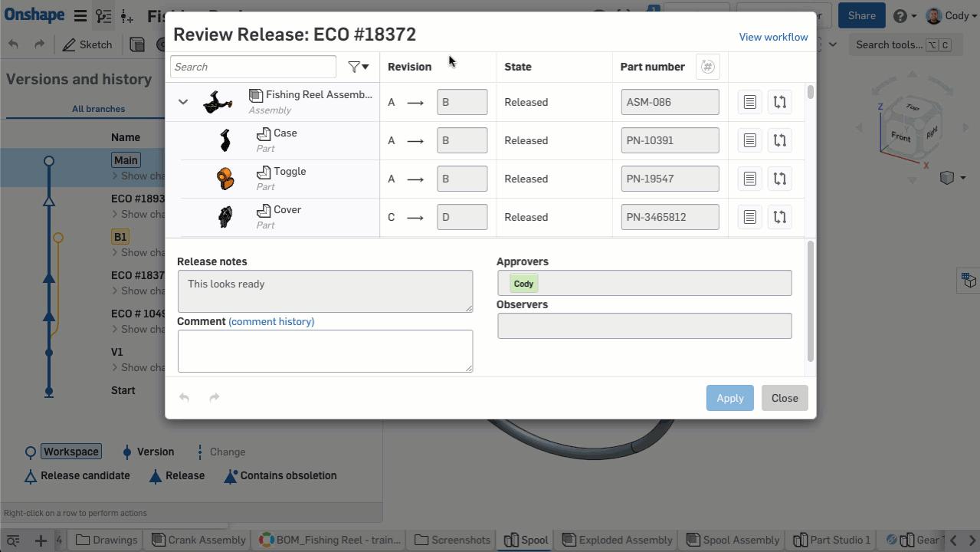Screen dimensions: 980x552
Task: Close the Review Release dialog
Action: click(x=784, y=398)
